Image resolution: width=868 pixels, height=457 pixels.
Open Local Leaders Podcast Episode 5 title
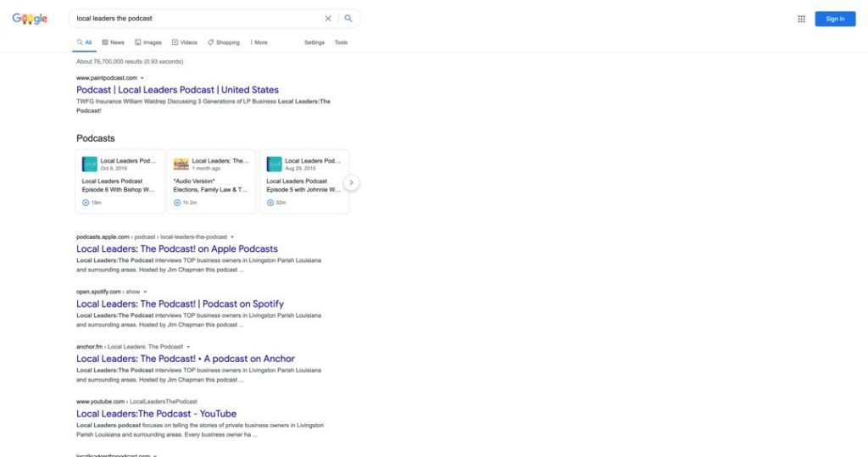coord(303,186)
